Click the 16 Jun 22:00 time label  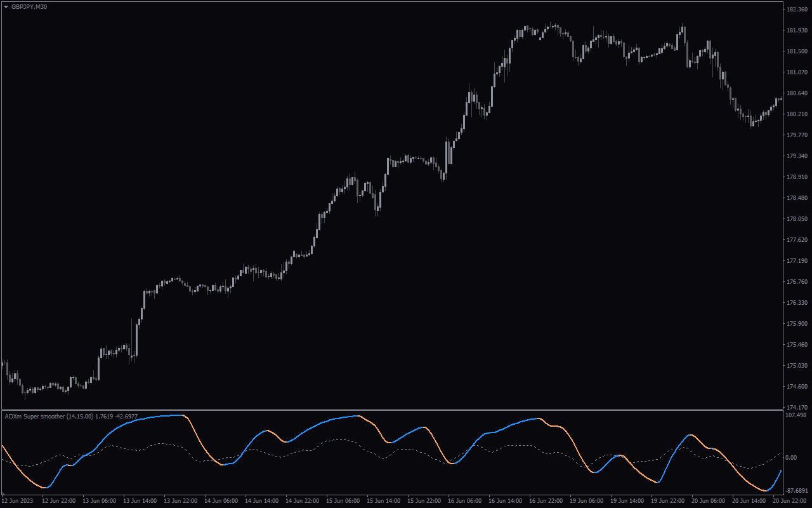coord(546,501)
